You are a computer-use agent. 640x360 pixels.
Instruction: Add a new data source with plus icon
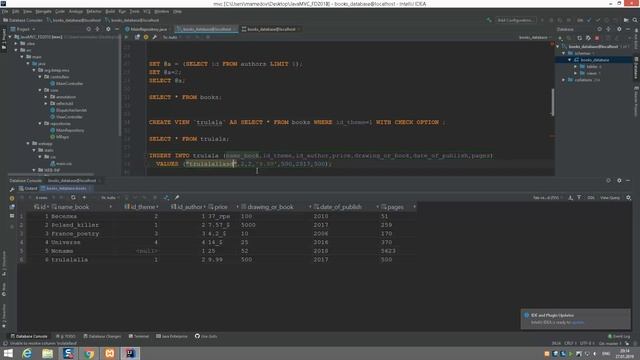(560, 38)
